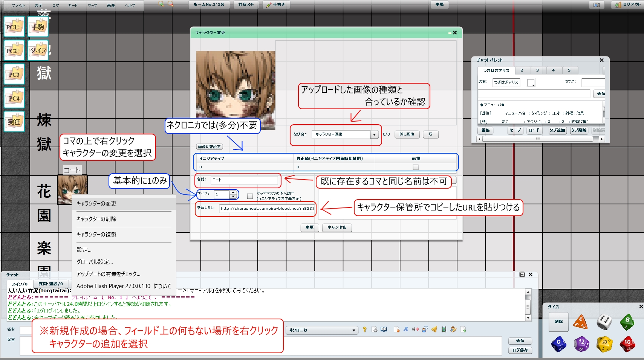Click the 共有メモ button
Screen dimensions: 644x360
246,5
